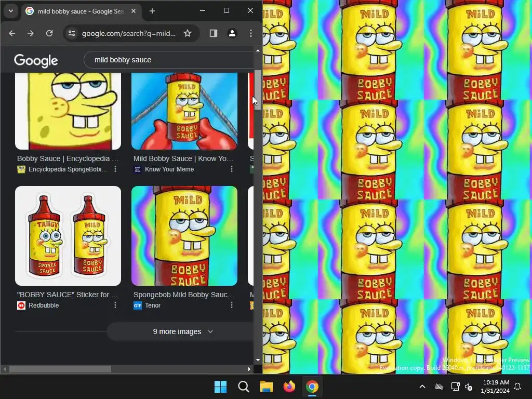Launch Firefox from taskbar
Image resolution: width=532 pixels, height=399 pixels.
(289, 387)
